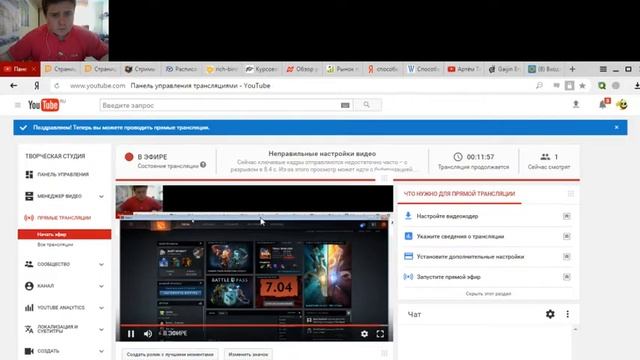Viewport: 640px width, 360px height.
Task: Open the Что нужно для прямой трансляции tab
Action: pos(459,194)
